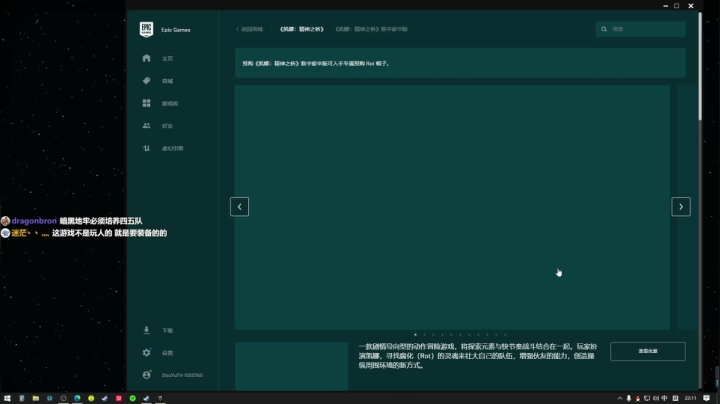Click the Epic Games logo
The width and height of the screenshot is (720, 404).
coord(146,29)
